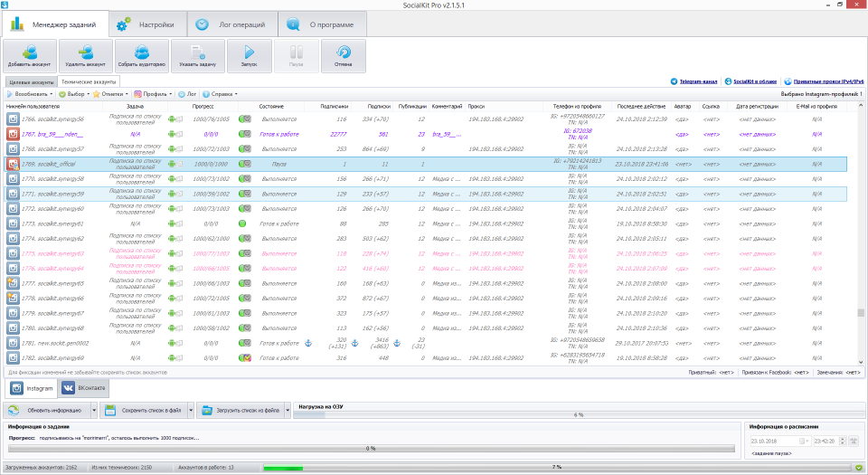Click Обновить информацию button
The width and height of the screenshot is (868, 475).
point(47,410)
